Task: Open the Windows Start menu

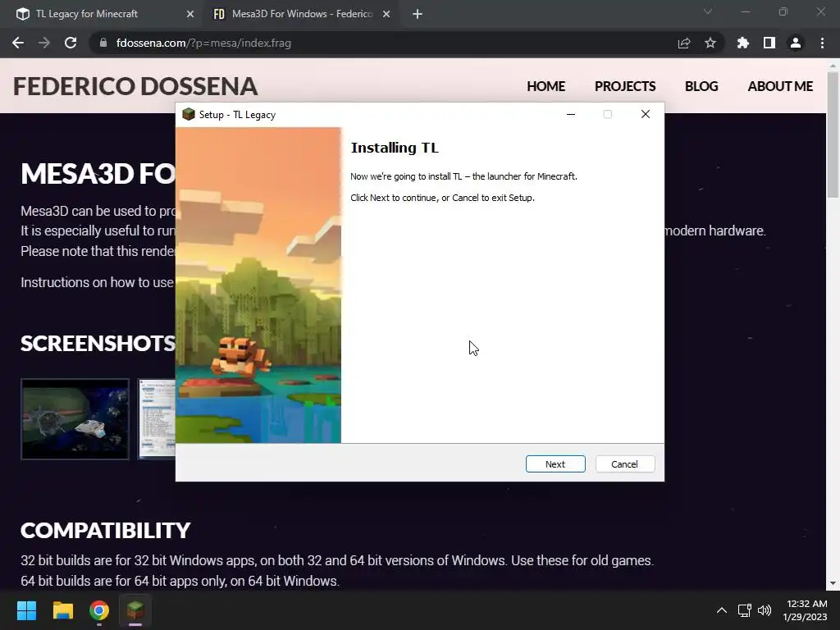Action: 26,610
